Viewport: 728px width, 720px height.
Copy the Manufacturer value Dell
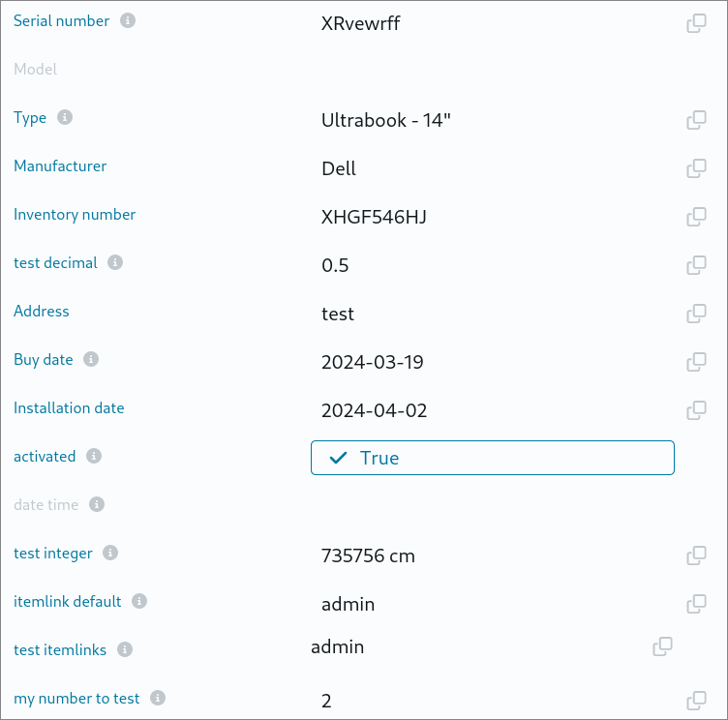coord(695,168)
